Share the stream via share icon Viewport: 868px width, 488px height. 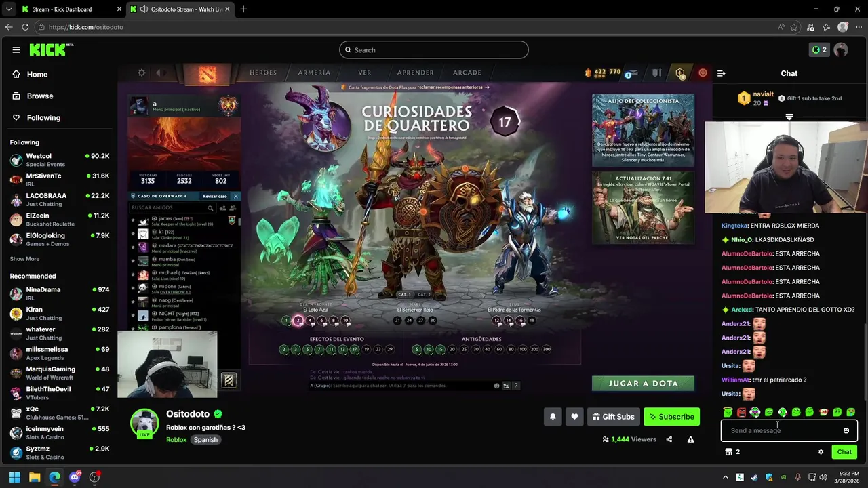[669, 439]
